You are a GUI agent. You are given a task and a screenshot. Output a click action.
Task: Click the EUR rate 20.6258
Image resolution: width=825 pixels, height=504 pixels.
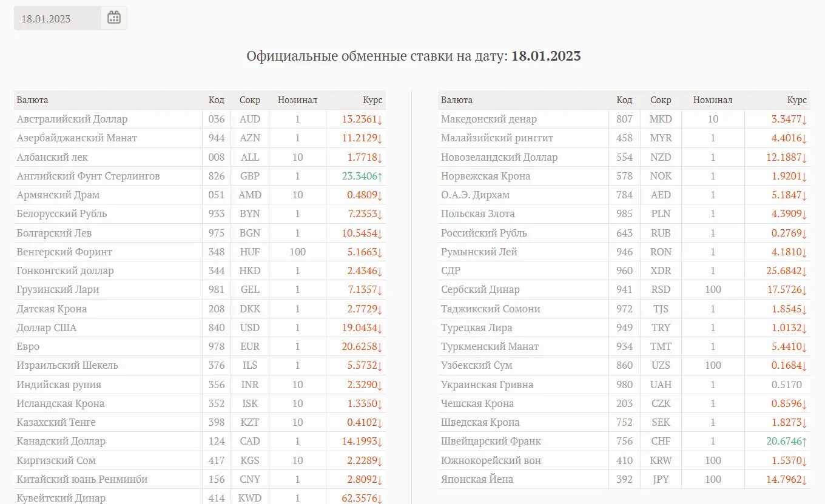point(362,347)
